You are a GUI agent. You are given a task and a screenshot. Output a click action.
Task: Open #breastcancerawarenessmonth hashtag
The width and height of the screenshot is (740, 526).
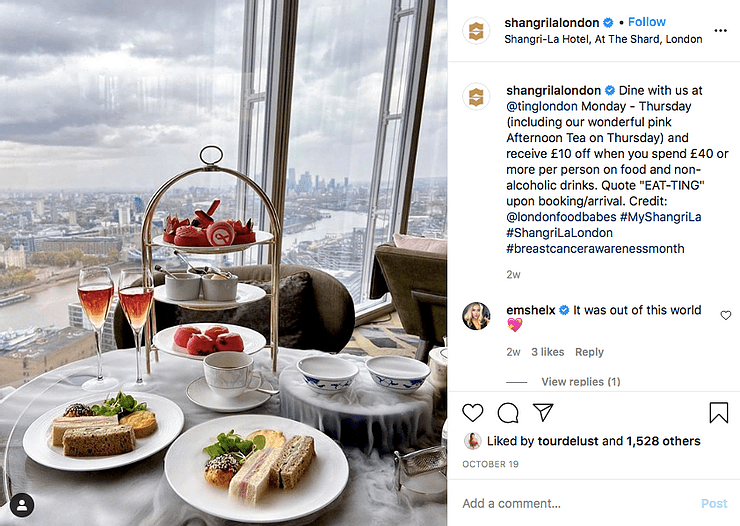coord(595,249)
